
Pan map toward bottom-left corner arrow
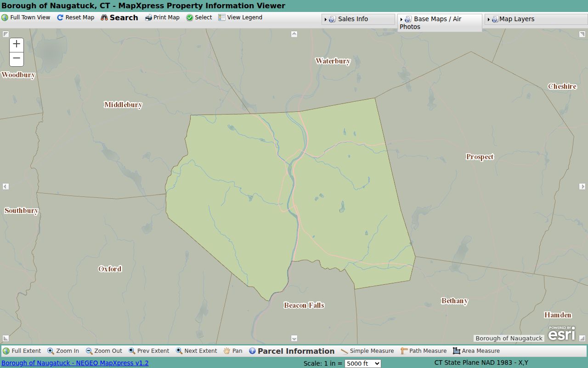pos(6,339)
